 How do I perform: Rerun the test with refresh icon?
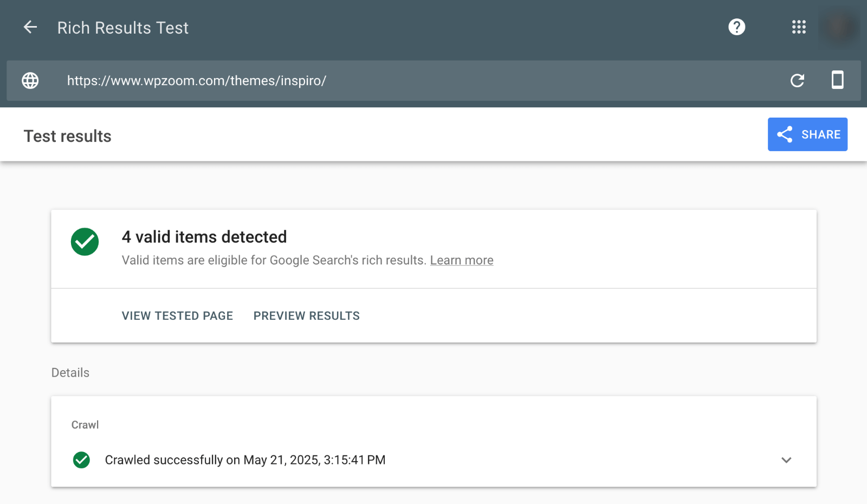coord(797,81)
